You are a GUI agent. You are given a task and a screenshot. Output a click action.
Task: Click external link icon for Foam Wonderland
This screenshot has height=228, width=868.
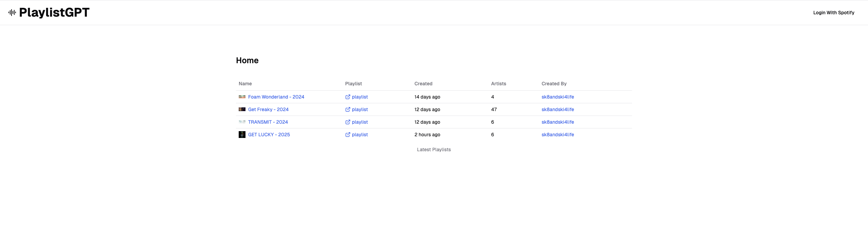pos(348,97)
